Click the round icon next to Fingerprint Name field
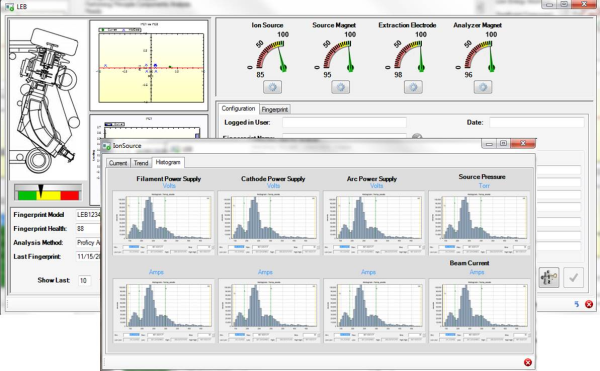 [417, 136]
